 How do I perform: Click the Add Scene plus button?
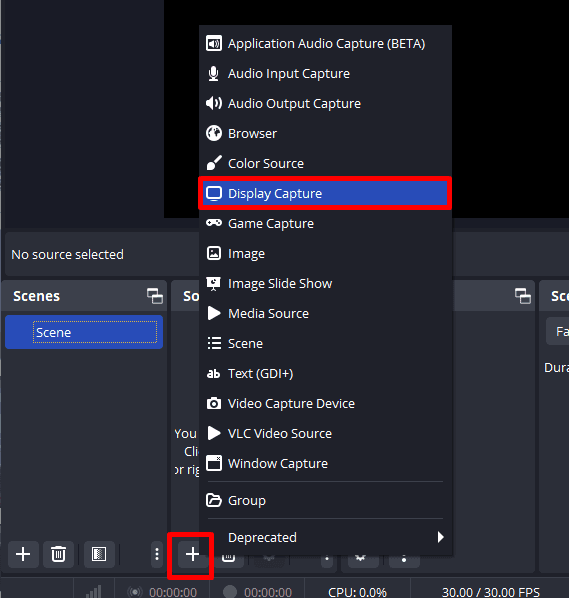pos(23,554)
